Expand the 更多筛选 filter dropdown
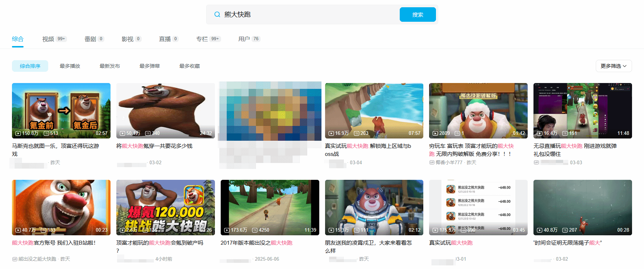The width and height of the screenshot is (644, 269). point(613,66)
